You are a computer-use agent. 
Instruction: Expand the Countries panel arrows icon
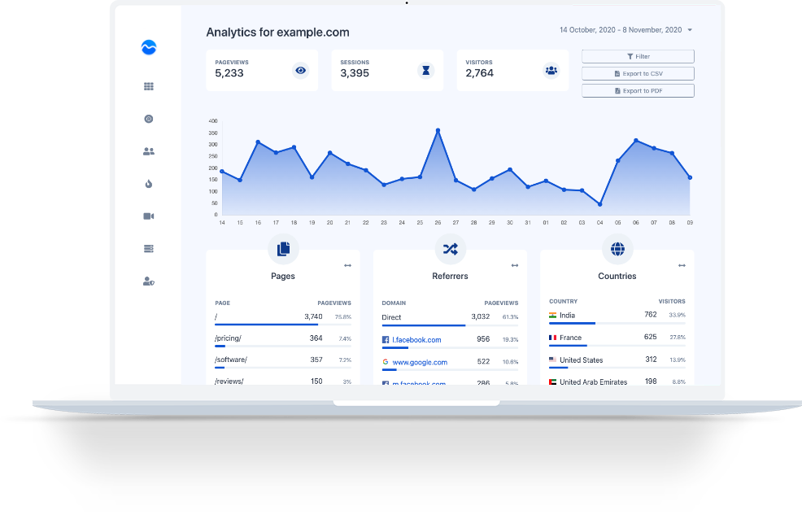682,265
